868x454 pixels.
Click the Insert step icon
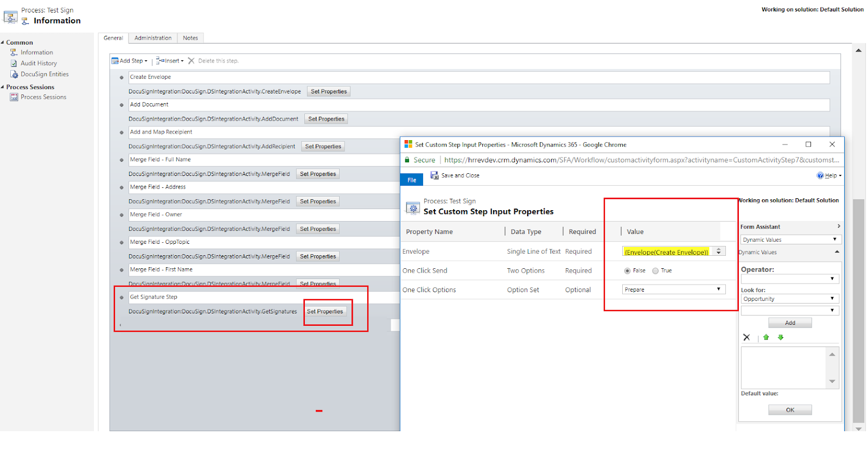[x=160, y=61]
